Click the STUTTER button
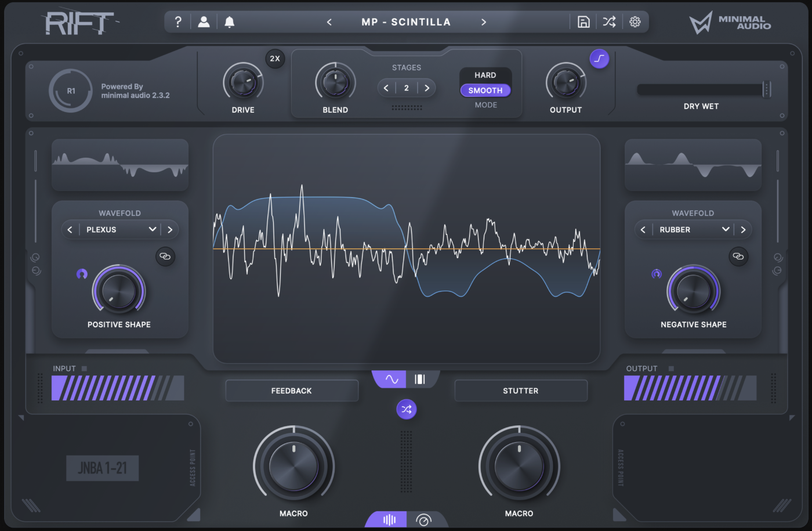 521,391
